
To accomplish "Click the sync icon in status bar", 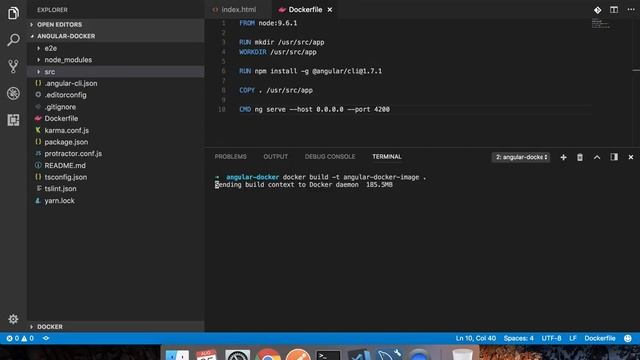I will click(x=46, y=338).
